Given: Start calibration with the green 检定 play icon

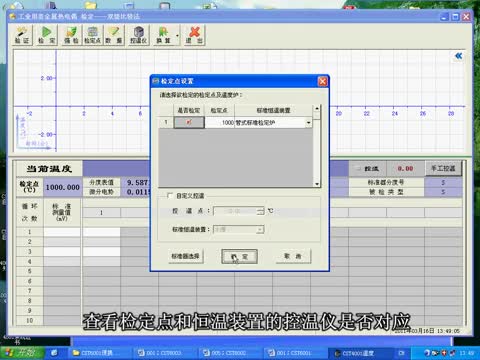Looking at the screenshot, I should (47, 35).
